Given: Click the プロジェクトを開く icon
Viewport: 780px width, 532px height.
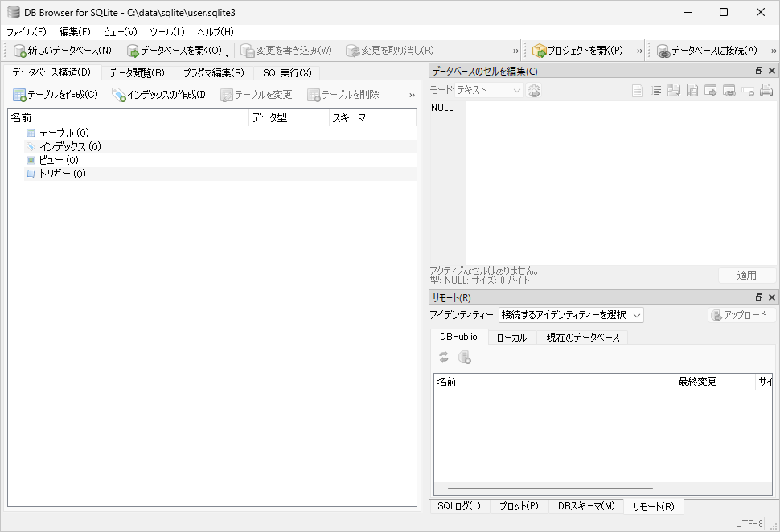Looking at the screenshot, I should point(540,51).
